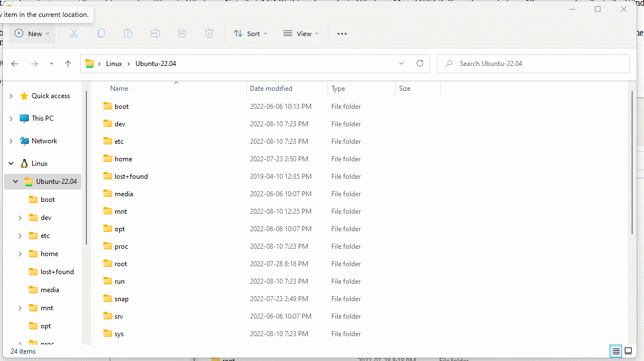The height and width of the screenshot is (361, 644).
Task: Click the Delete trash can icon
Action: click(209, 34)
